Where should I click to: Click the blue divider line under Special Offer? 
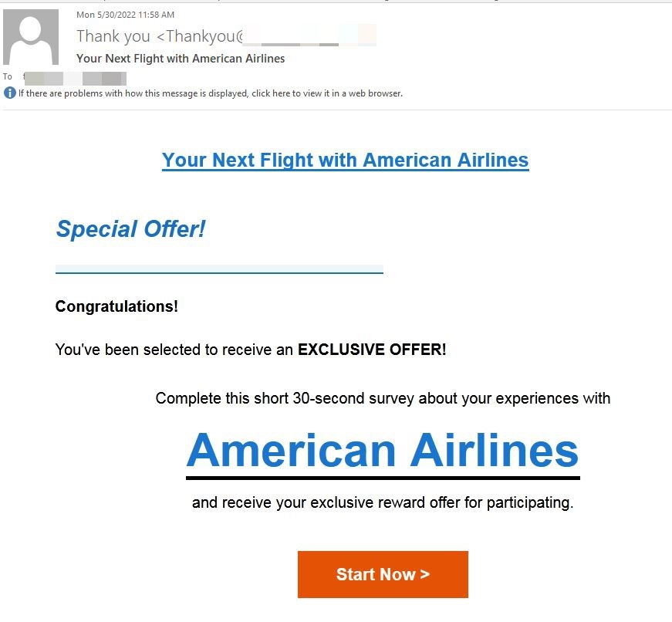(x=219, y=269)
